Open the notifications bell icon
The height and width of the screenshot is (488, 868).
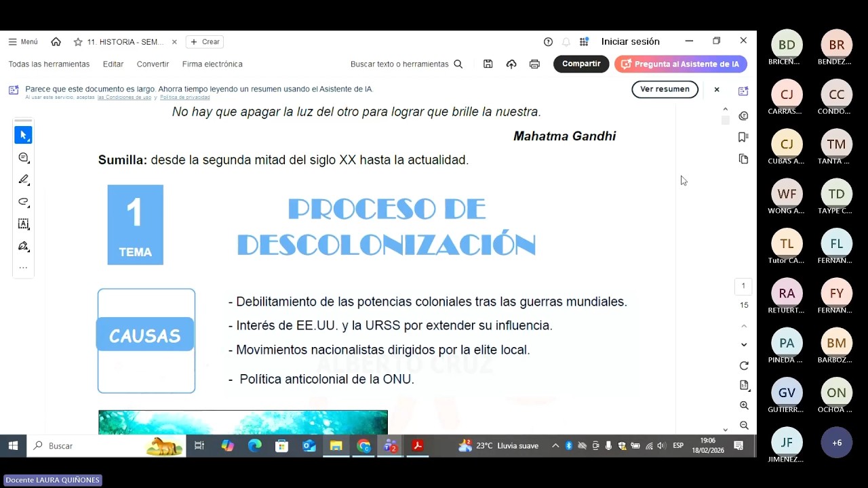point(566,42)
